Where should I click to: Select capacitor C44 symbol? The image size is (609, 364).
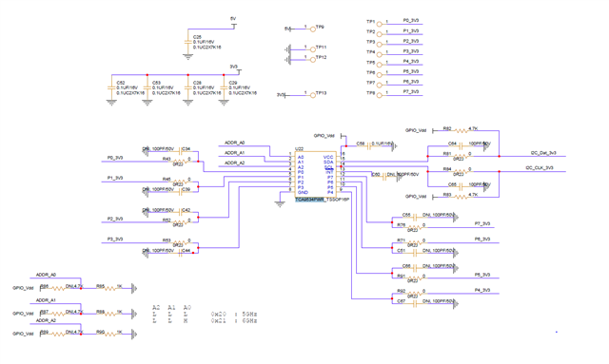coord(181,253)
